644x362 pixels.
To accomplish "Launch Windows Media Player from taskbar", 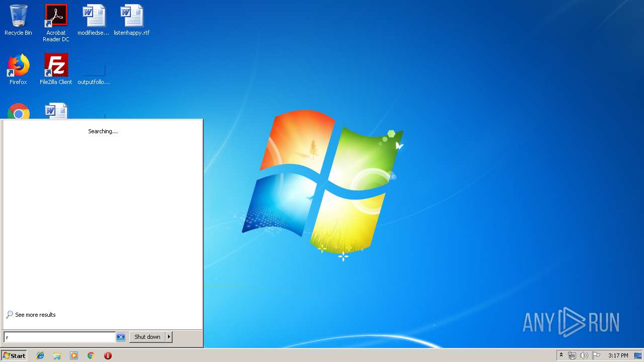I will [74, 355].
